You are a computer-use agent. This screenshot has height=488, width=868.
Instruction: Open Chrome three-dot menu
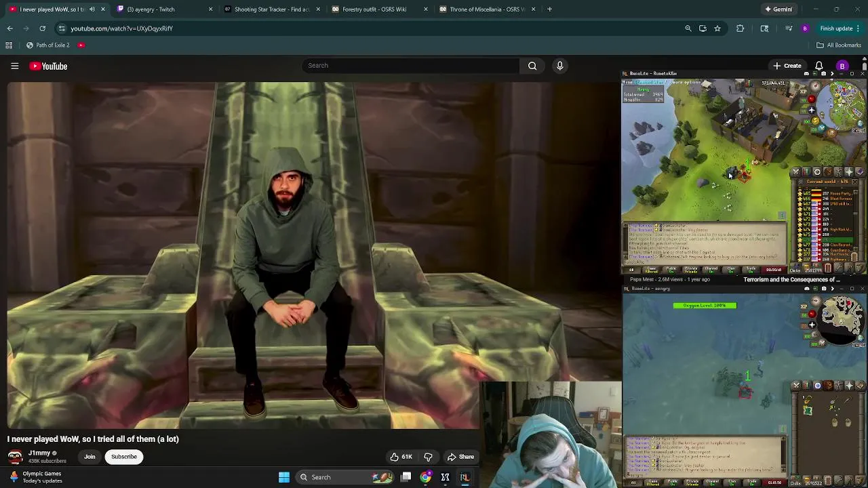coord(859,28)
